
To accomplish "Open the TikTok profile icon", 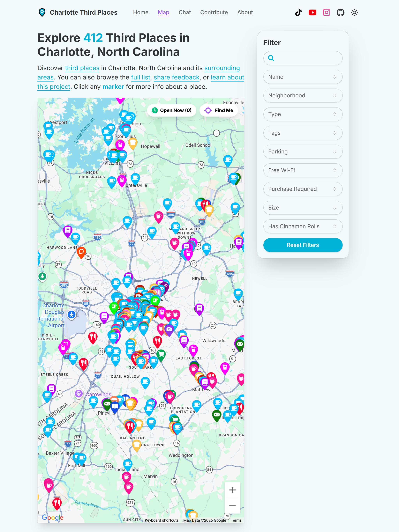I will [x=298, y=12].
